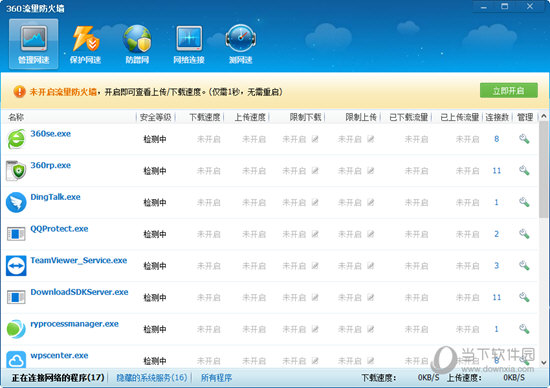550x388 pixels.
Task: Switch to 网络连接 tab
Action: coord(189,44)
